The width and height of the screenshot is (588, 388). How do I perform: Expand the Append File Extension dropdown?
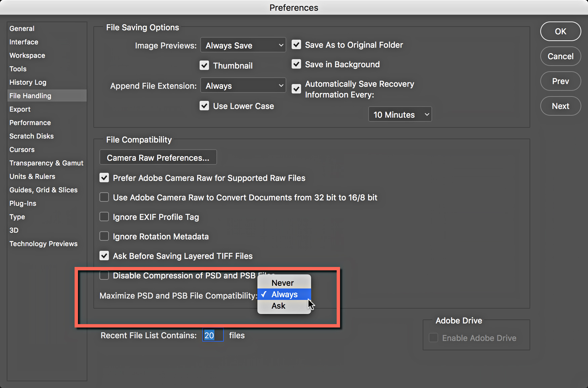click(243, 85)
